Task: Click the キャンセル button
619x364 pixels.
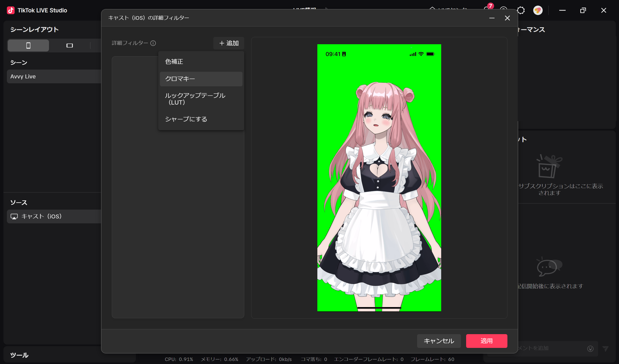Action: pyautogui.click(x=439, y=341)
